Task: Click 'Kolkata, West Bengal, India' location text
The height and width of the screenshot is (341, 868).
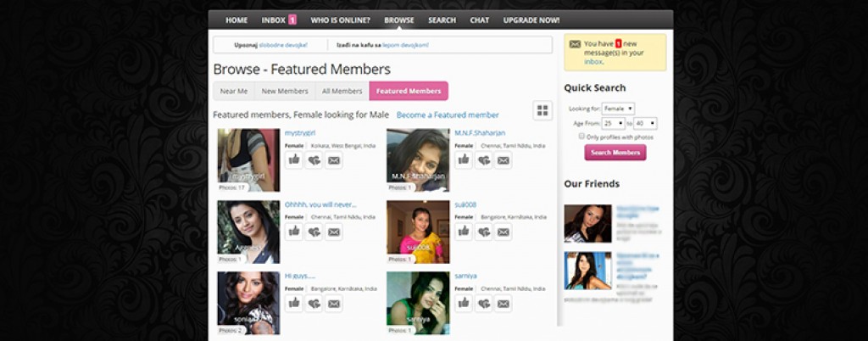Action: [x=342, y=146]
